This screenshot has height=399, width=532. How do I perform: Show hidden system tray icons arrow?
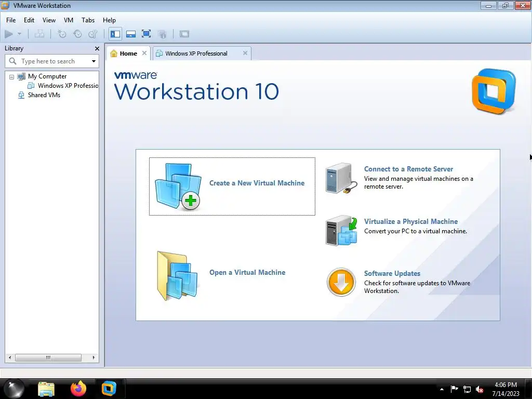pyautogui.click(x=442, y=389)
